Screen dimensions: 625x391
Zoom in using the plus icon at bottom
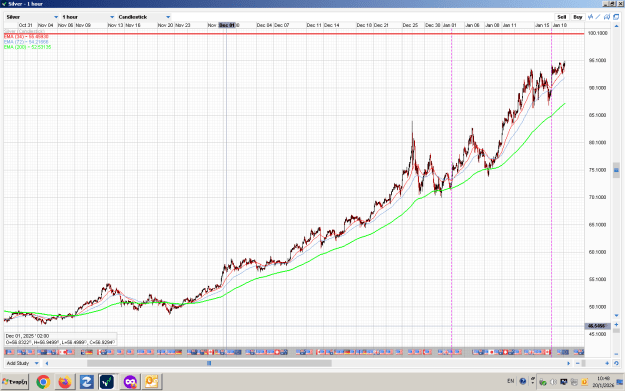[607, 363]
